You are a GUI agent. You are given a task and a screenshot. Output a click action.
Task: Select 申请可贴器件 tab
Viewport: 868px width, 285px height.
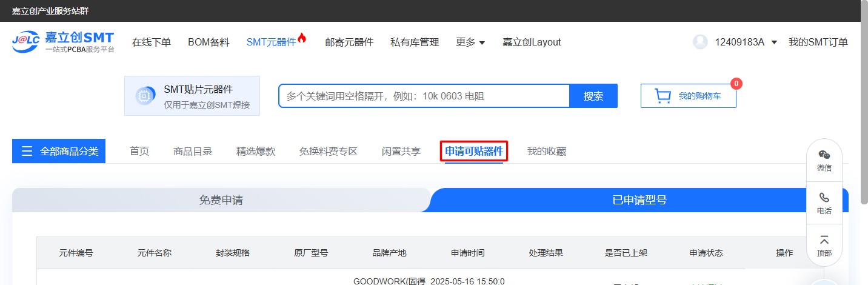tap(474, 152)
